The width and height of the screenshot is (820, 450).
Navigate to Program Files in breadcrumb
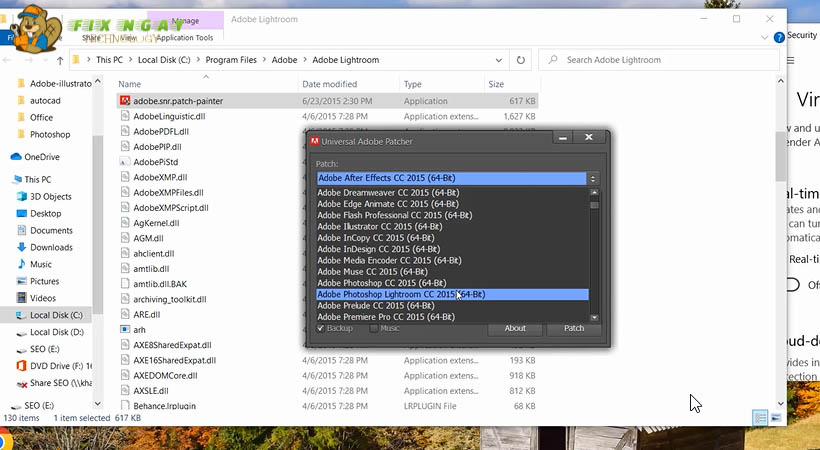coord(231,60)
